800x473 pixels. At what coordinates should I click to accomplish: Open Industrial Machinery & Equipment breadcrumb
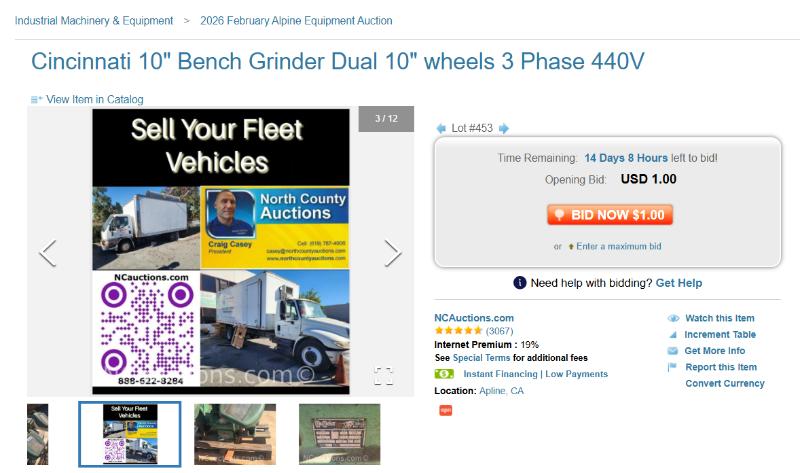pyautogui.click(x=94, y=20)
